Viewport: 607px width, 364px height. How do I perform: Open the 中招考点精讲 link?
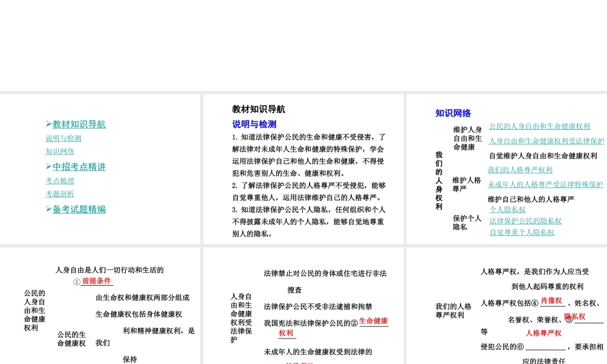(79, 167)
